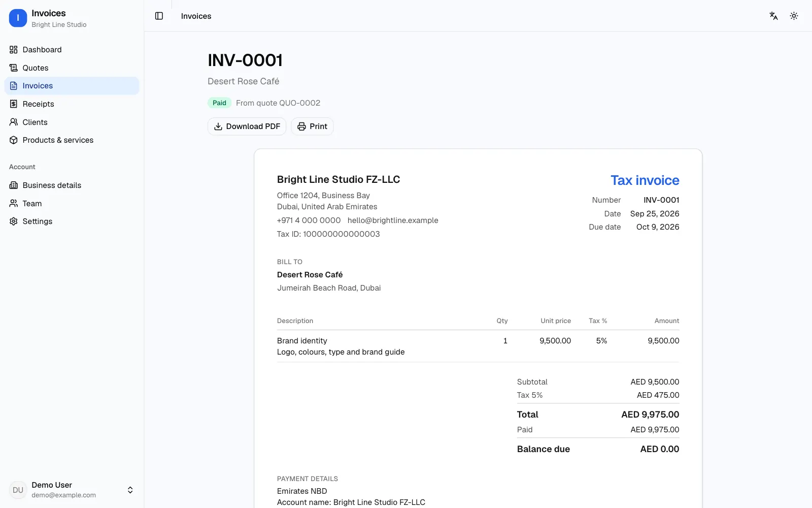Click the green Paid status badge
This screenshot has width=812, height=508.
[x=219, y=103]
